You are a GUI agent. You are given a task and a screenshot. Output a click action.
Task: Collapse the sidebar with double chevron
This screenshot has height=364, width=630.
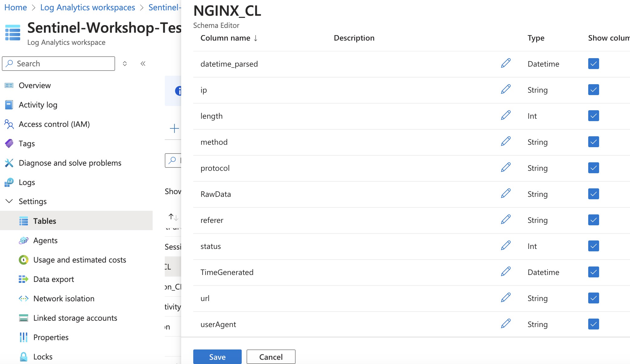[143, 64]
